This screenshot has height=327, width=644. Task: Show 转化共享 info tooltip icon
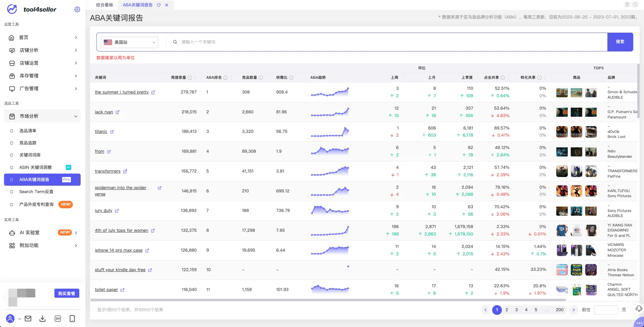pyautogui.click(x=539, y=78)
